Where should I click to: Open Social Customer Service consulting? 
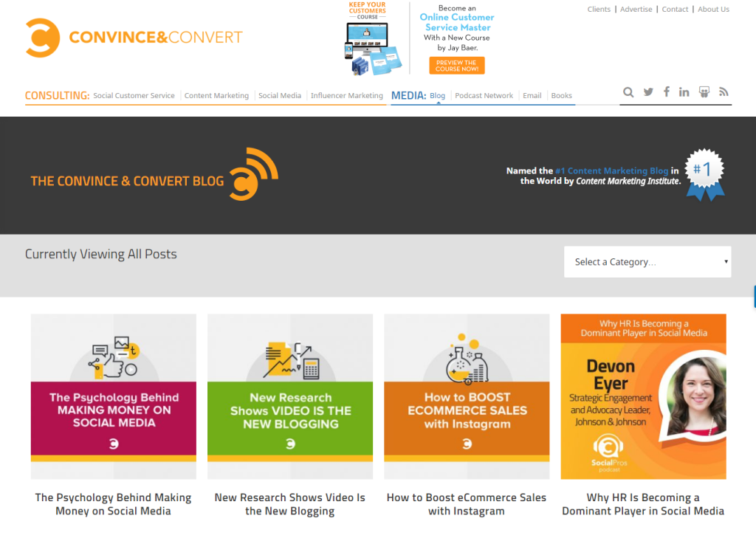pos(134,95)
